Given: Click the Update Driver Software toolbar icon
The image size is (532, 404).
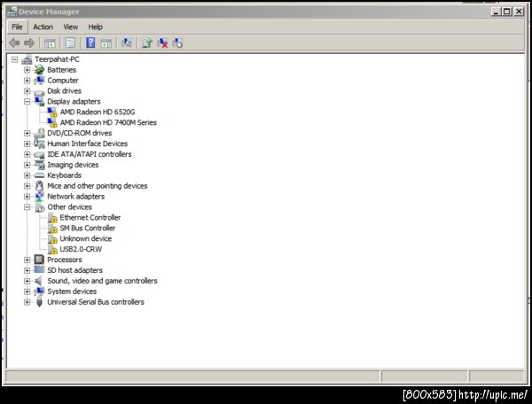Looking at the screenshot, I should pos(147,43).
